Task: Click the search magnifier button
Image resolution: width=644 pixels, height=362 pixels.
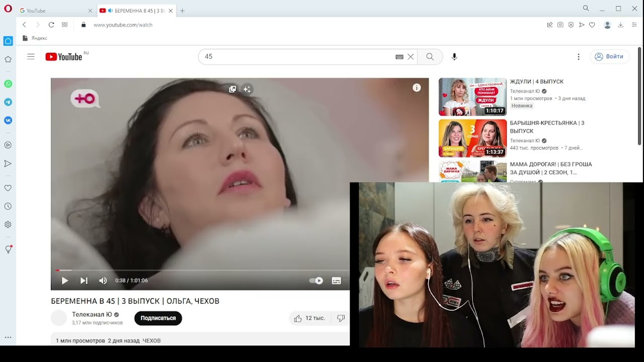Action: pyautogui.click(x=430, y=57)
